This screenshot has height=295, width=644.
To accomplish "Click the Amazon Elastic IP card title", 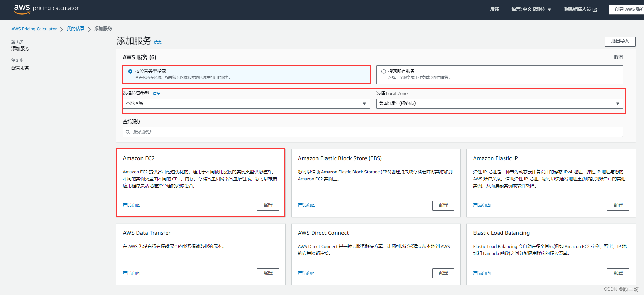I will [x=496, y=158].
